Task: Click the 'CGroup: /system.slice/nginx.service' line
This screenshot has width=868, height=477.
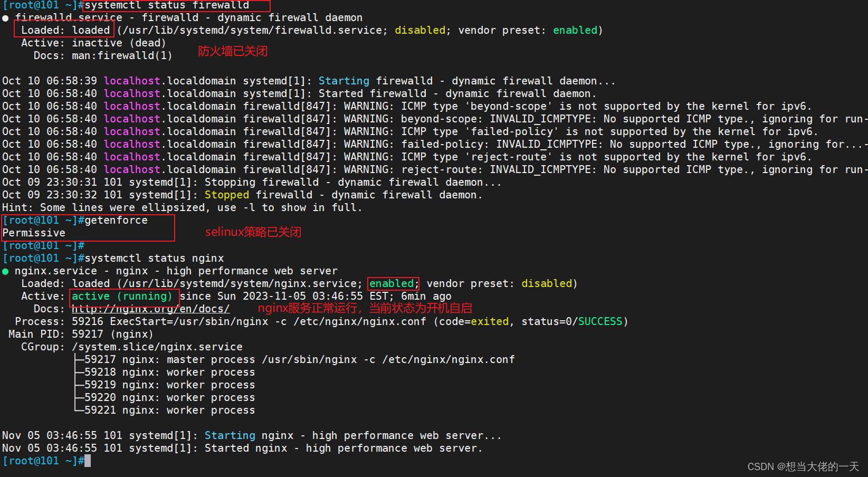Action: 132,347
